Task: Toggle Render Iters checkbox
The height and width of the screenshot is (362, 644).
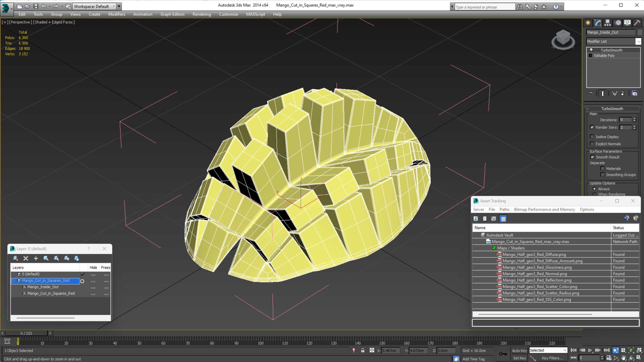Action: (x=592, y=127)
